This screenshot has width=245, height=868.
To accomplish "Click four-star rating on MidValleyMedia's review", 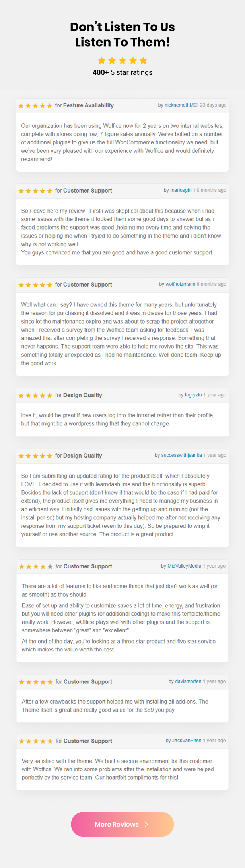I will coord(36,567).
